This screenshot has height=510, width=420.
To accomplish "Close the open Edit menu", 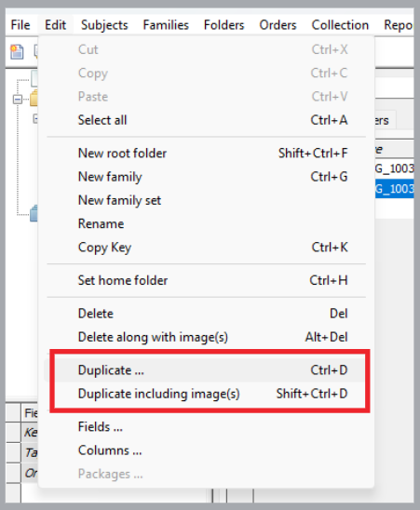I will pos(55,25).
